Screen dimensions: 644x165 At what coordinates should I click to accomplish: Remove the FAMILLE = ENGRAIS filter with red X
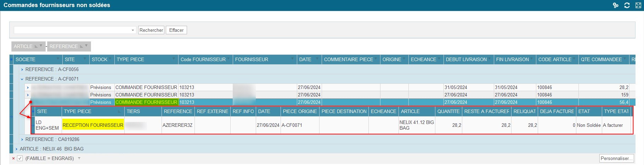[13, 159]
